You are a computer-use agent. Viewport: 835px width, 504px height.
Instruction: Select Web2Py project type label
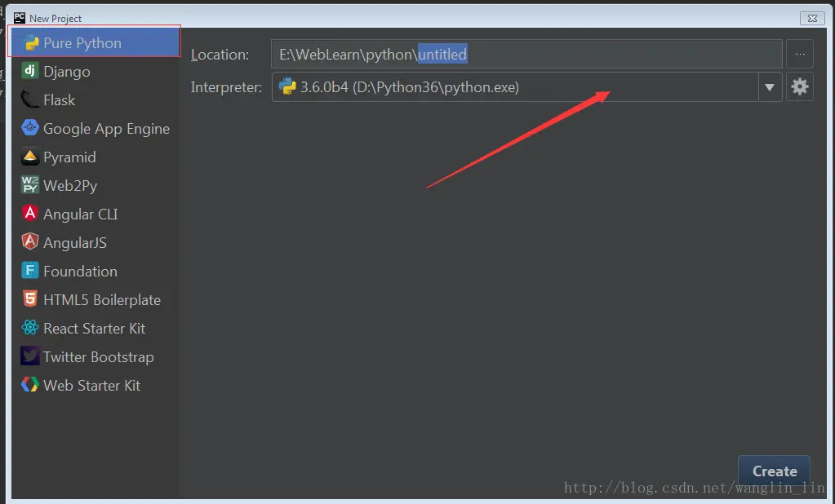[x=70, y=186]
